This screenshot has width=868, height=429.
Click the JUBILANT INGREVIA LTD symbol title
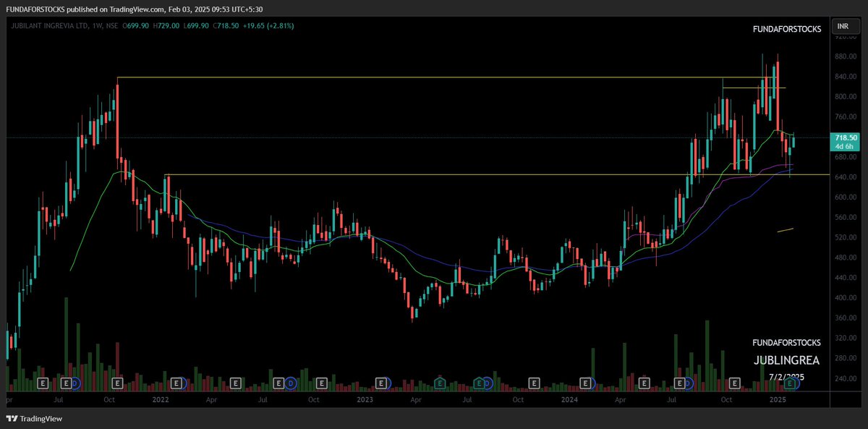(49, 25)
